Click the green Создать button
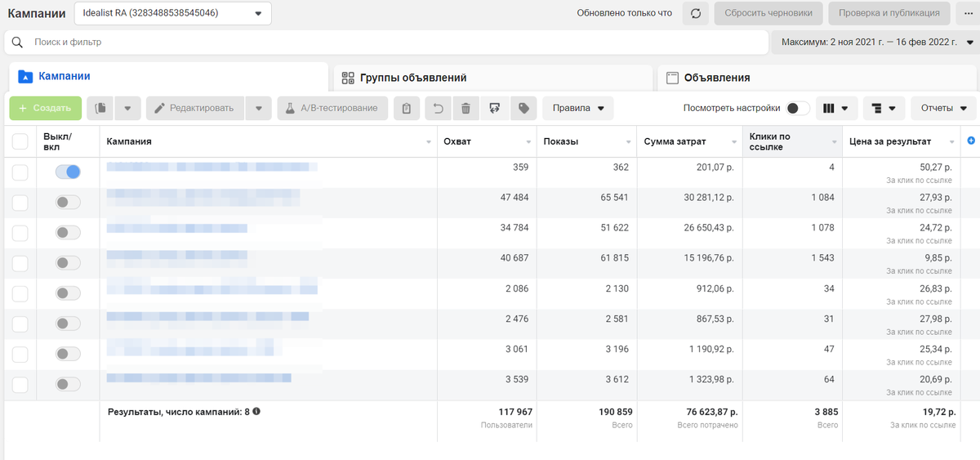 [45, 108]
